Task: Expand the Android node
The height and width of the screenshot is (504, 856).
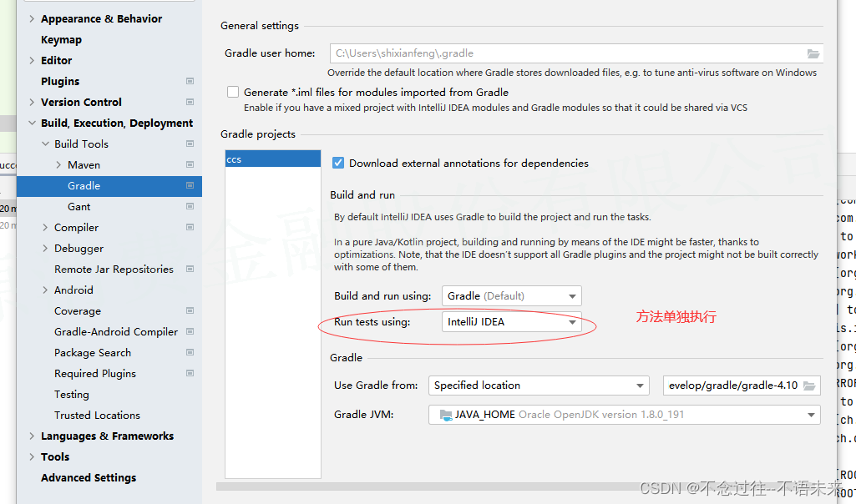Action: click(x=45, y=290)
